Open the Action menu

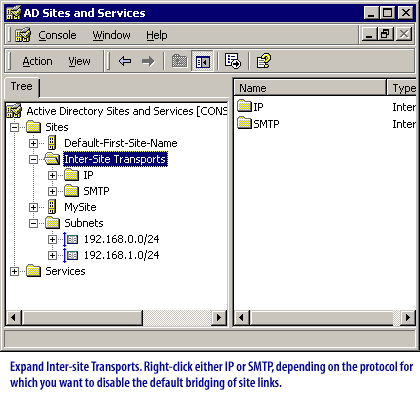[37, 61]
